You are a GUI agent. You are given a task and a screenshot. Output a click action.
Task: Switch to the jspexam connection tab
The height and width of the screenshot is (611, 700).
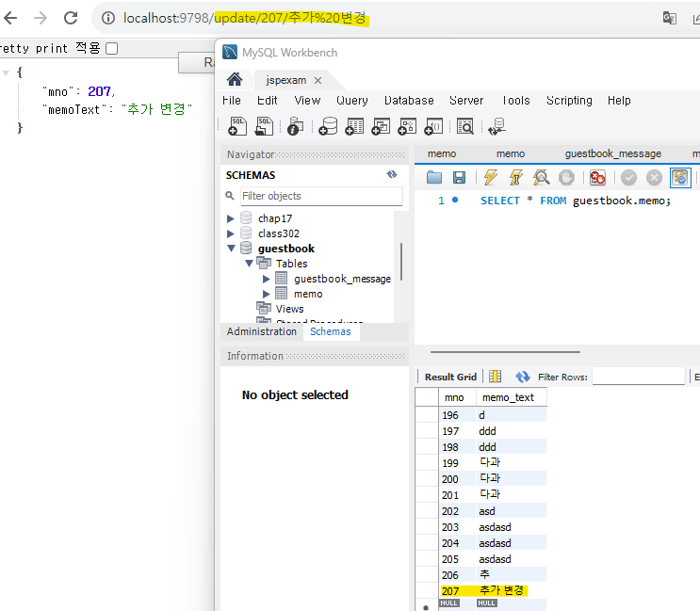pyautogui.click(x=285, y=80)
